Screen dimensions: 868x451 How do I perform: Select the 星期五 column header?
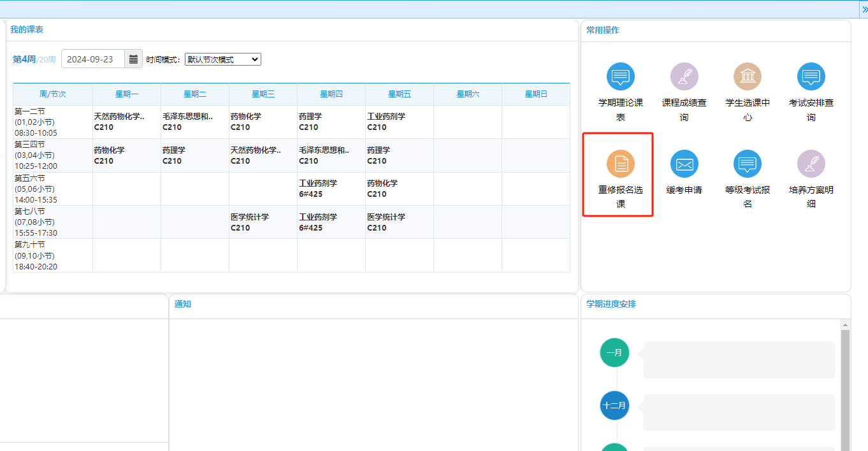tap(400, 94)
